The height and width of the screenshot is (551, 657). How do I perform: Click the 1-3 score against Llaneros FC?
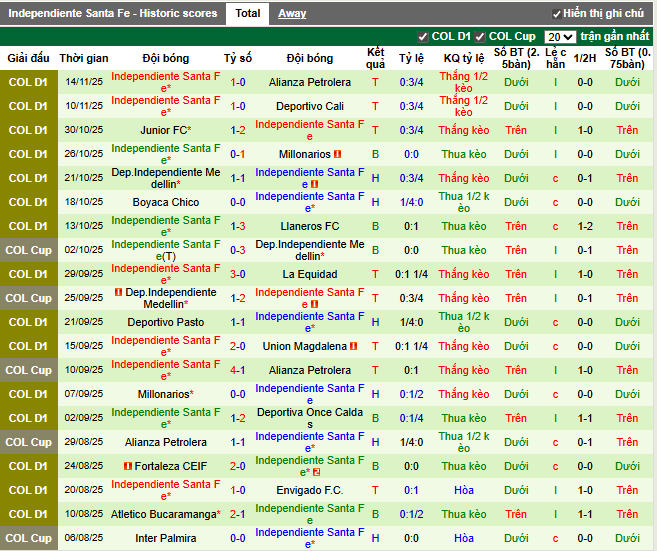[238, 226]
